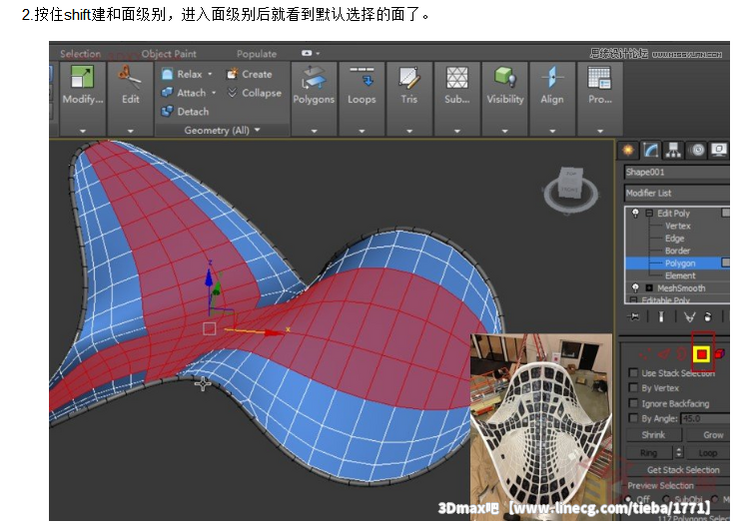Click Remove Modifier icon below stack

pyautogui.click(x=708, y=317)
